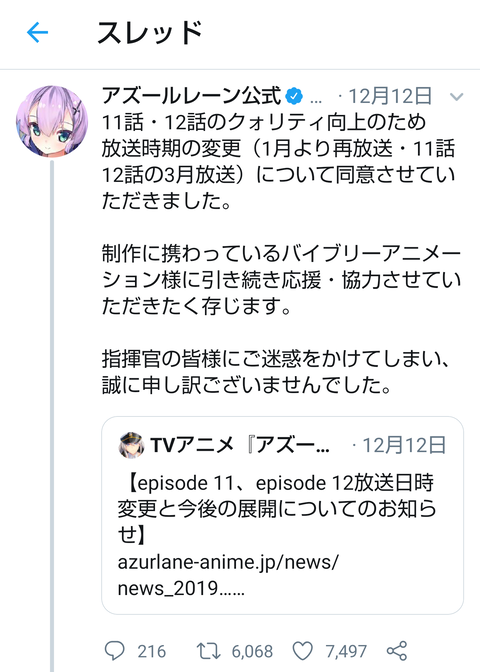Open the quoted tweet's 12月12日 timestamp

click(x=404, y=445)
